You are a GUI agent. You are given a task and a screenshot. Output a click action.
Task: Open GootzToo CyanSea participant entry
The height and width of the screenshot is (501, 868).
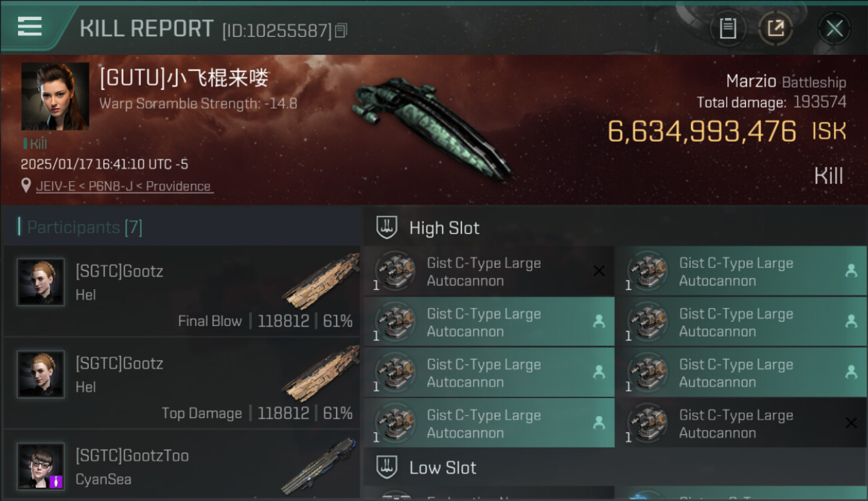pos(182,465)
